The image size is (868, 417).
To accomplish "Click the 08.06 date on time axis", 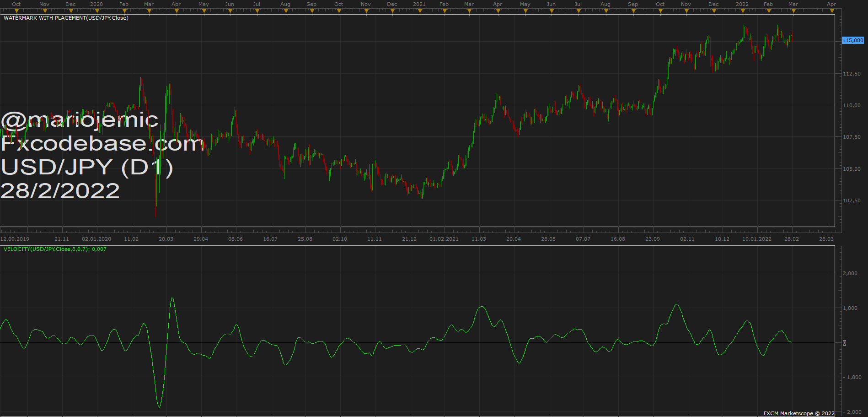I will pos(236,239).
